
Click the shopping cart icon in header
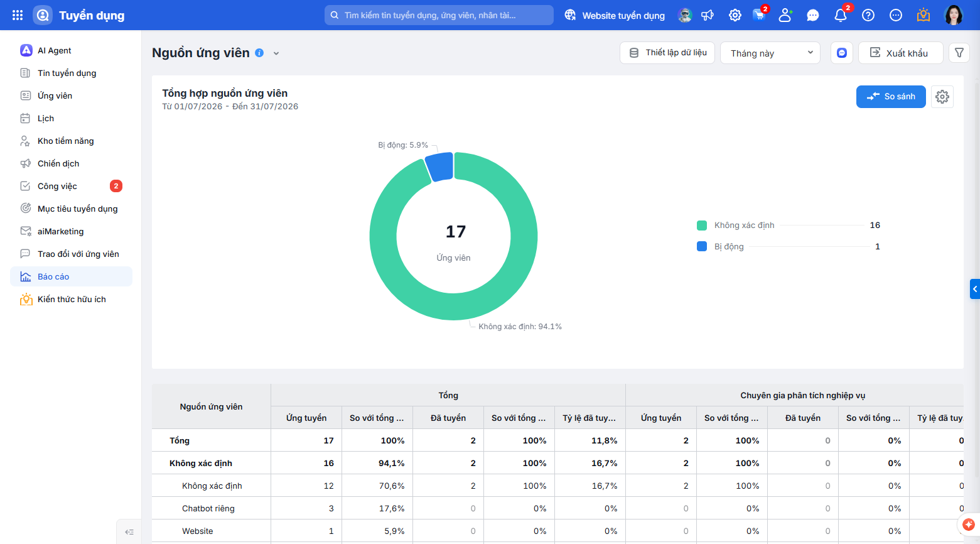[759, 15]
